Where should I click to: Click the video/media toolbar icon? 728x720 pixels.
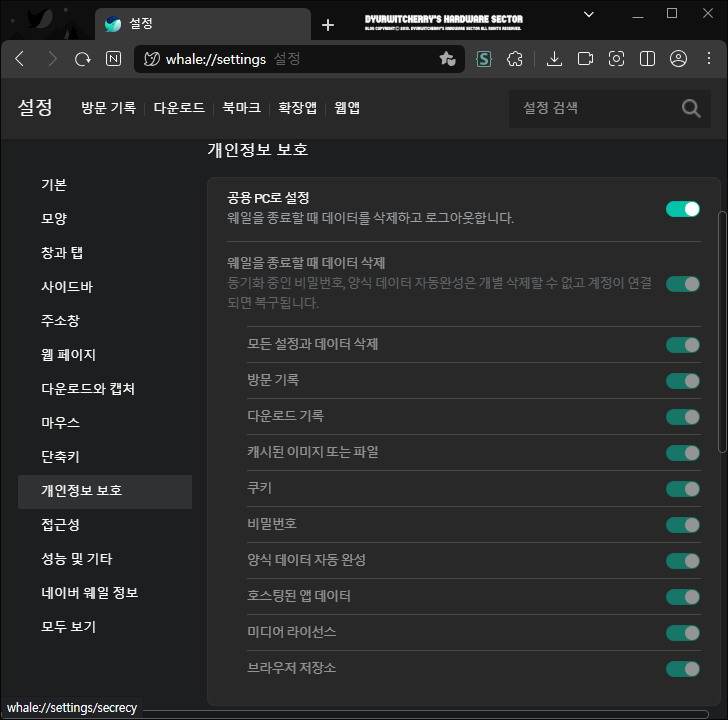tap(585, 59)
